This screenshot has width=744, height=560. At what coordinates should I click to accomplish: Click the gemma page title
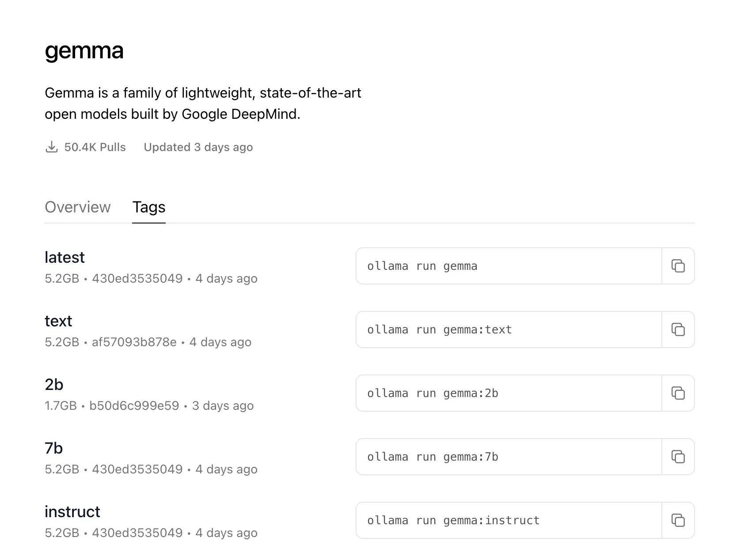tap(84, 51)
